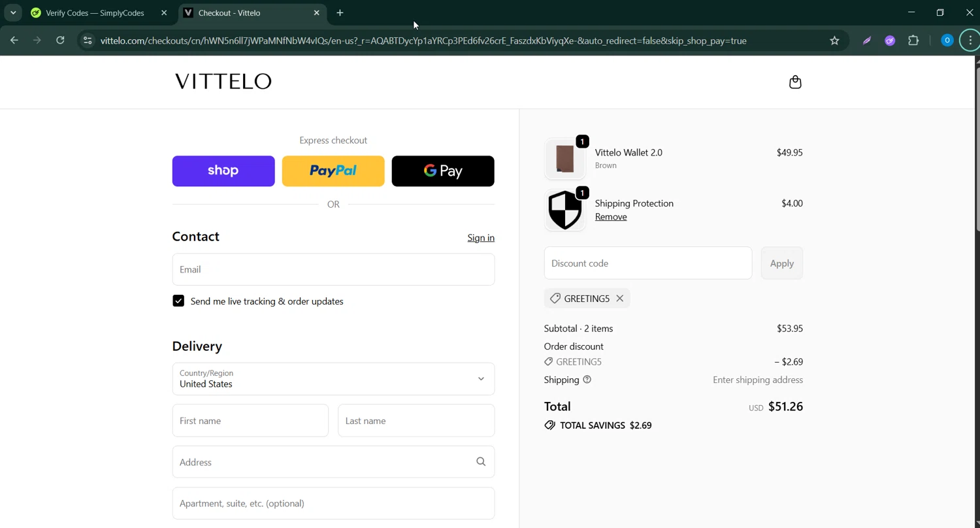This screenshot has height=528, width=980.
Task: Click Vittelo Wallet 2.0 product thumbnail
Action: coord(564,159)
